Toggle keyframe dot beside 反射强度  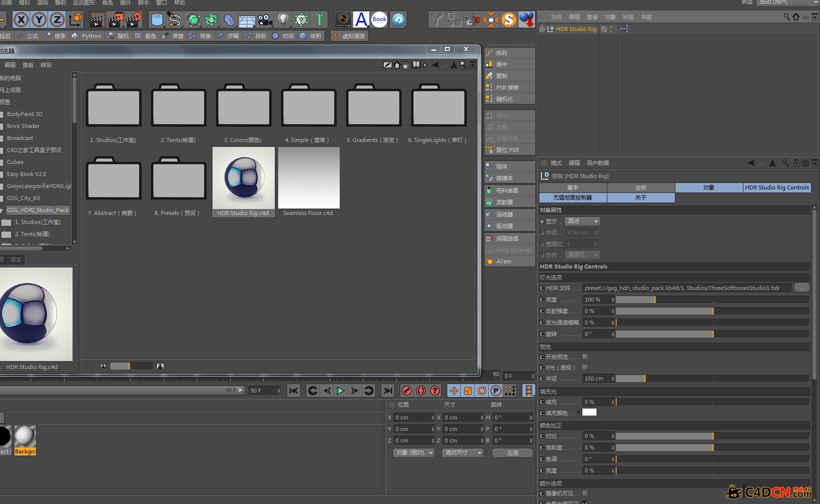(x=542, y=311)
